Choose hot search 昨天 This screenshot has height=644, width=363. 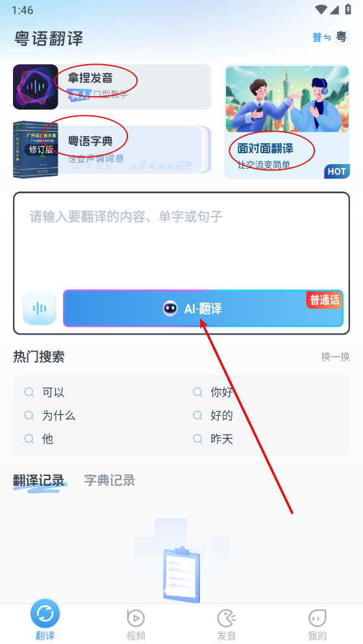pyautogui.click(x=213, y=439)
